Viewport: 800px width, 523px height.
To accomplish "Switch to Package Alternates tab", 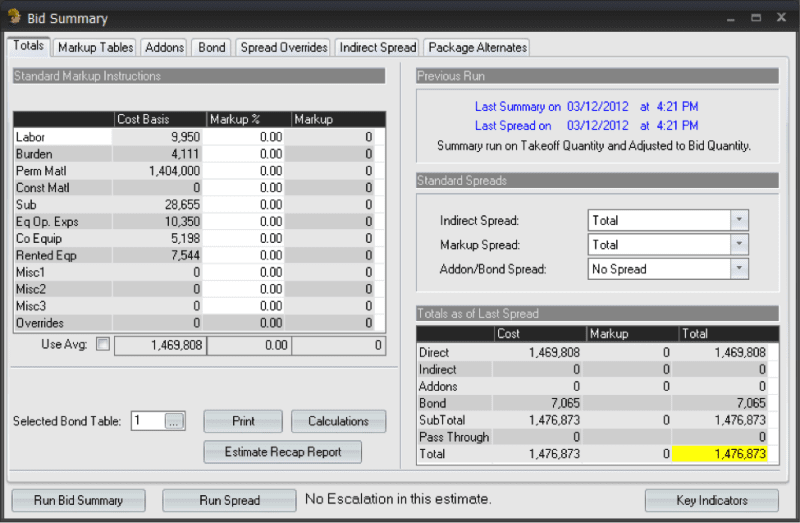I will point(476,47).
